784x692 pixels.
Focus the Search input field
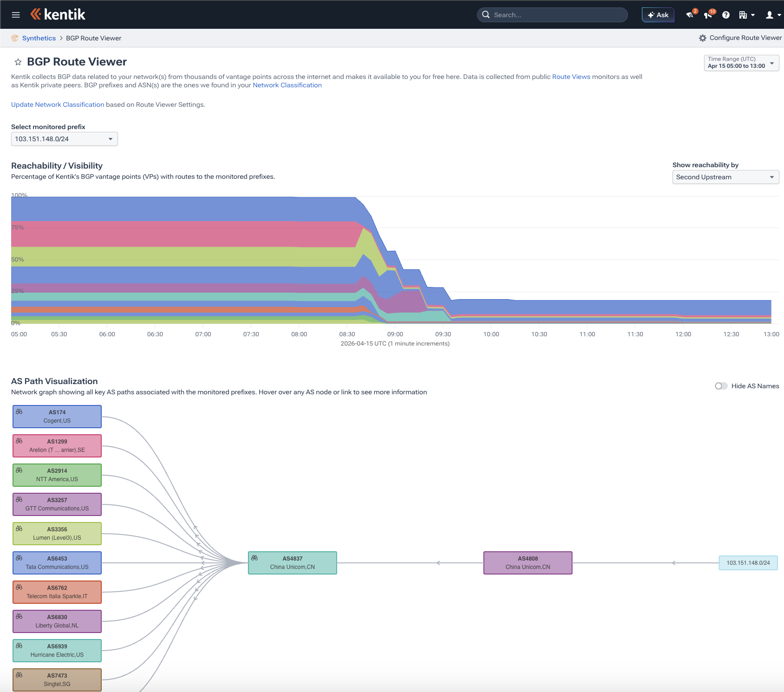[x=552, y=15]
